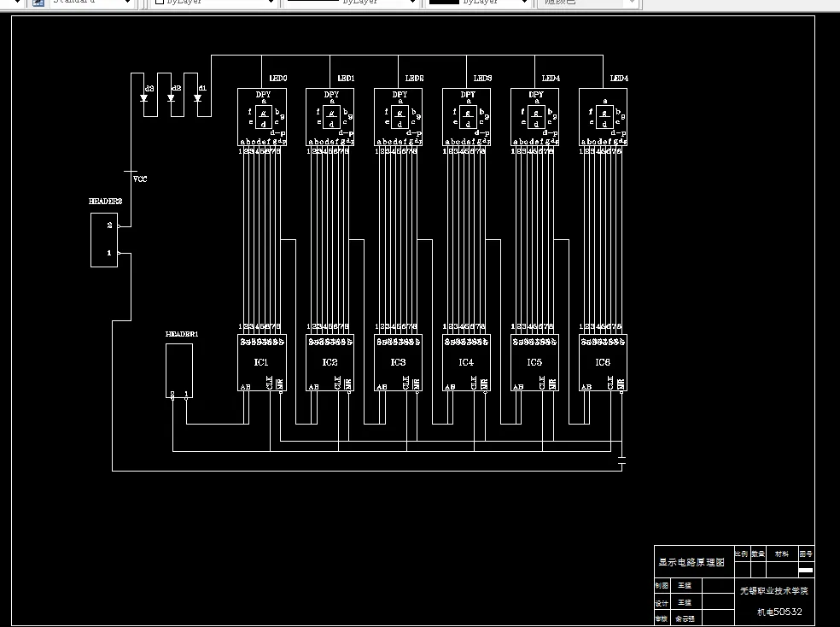Click the 审核 row label
840x627 pixels.
pos(662,619)
